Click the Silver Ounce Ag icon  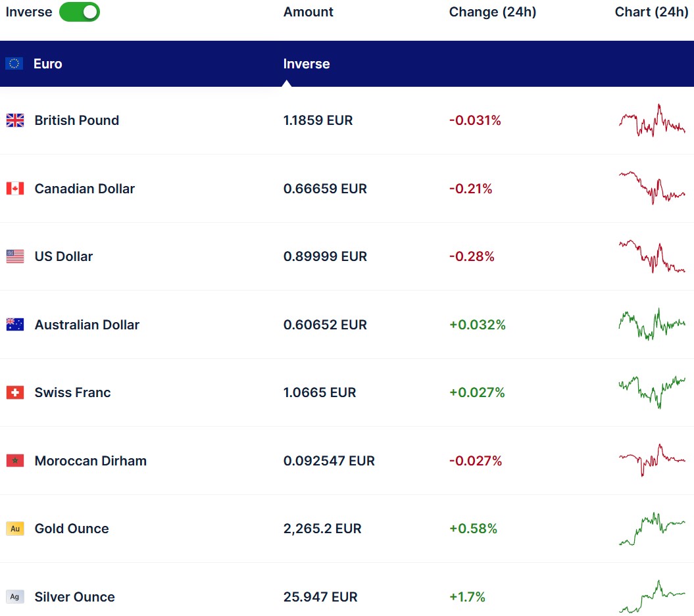tap(15, 597)
